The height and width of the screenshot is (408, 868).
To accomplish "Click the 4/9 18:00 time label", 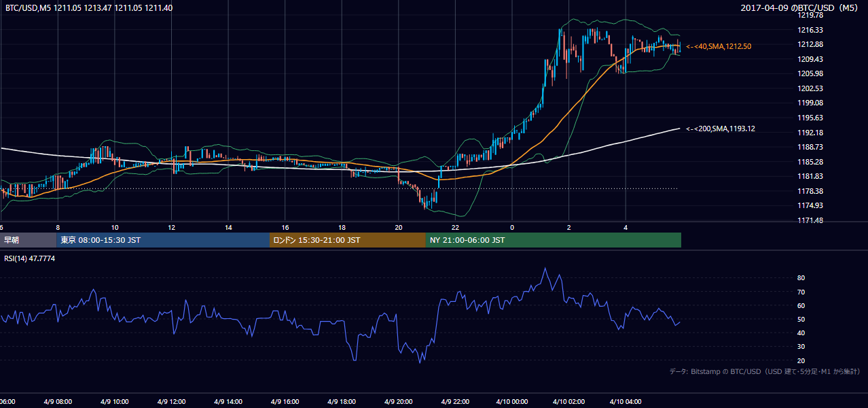I will click(x=341, y=402).
